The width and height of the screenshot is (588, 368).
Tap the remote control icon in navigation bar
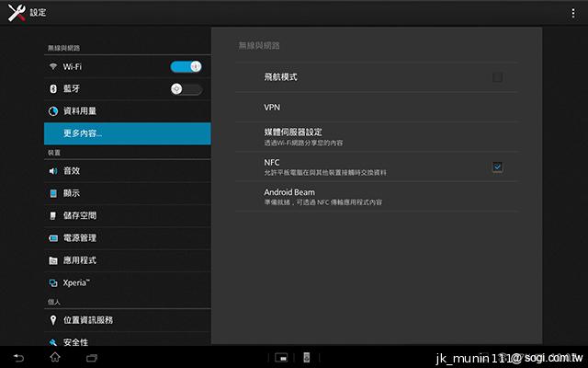(306, 358)
